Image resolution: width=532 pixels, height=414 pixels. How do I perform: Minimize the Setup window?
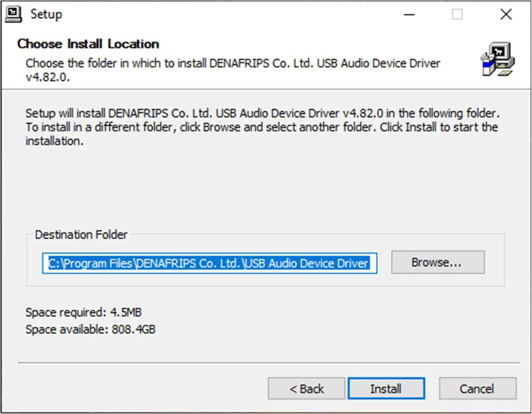coord(410,14)
